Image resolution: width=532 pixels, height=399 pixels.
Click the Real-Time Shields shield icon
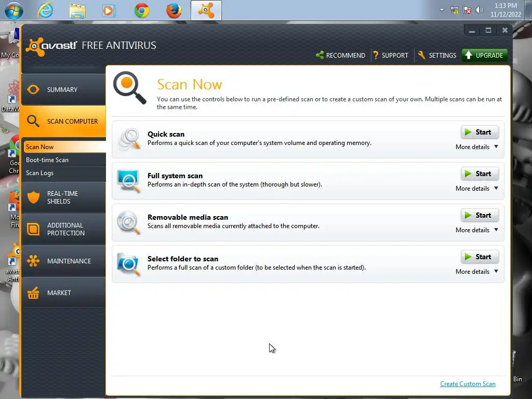tap(33, 197)
